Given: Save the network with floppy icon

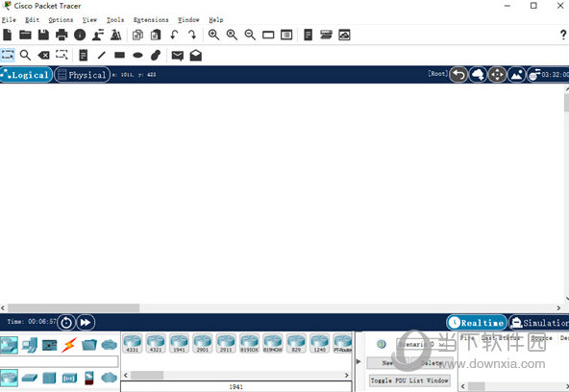Looking at the screenshot, I should point(43,35).
